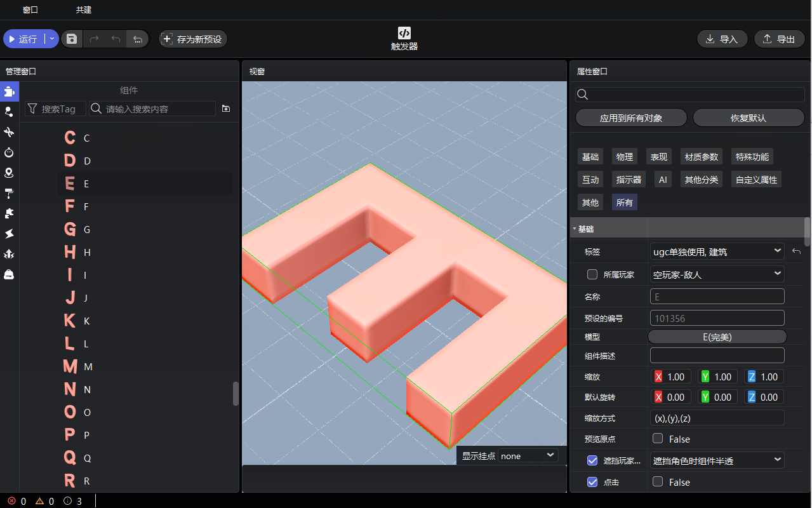Click the lightning bolt sidebar icon
This screenshot has width=812, height=508.
tap(9, 234)
